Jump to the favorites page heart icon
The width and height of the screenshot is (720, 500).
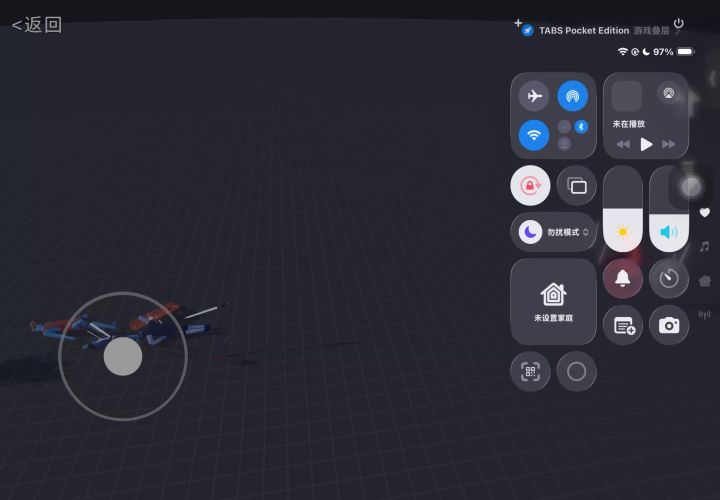tap(704, 213)
